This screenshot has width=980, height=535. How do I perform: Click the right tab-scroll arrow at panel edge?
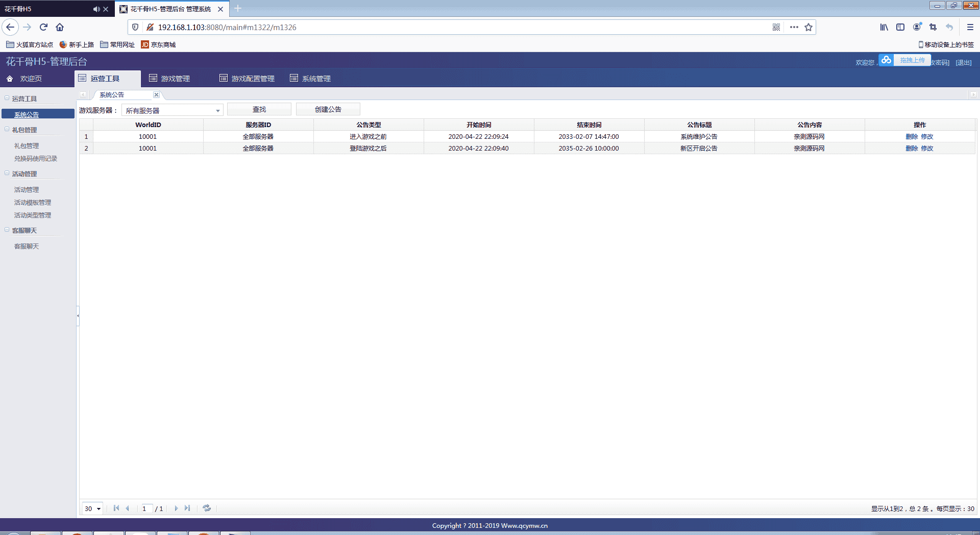(973, 94)
